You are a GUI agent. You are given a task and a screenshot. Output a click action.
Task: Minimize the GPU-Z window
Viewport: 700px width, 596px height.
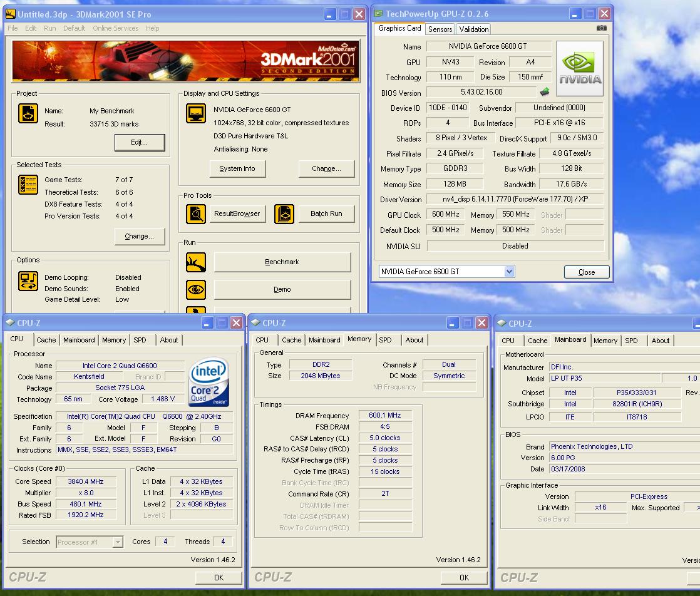point(575,14)
